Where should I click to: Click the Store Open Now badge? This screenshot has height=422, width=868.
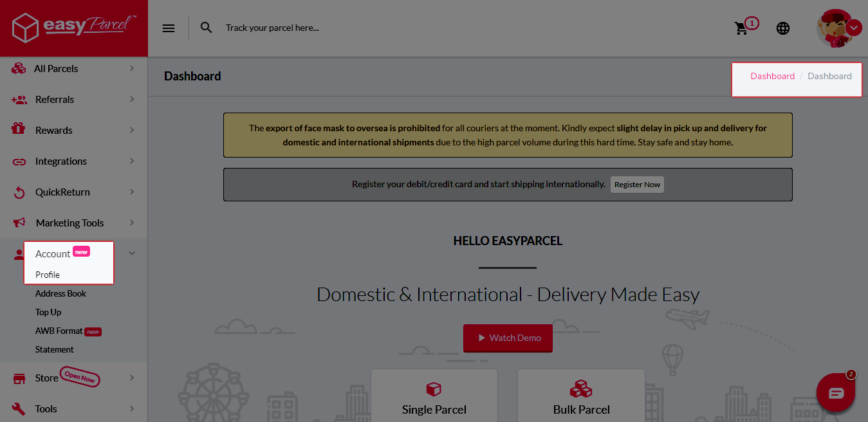coord(80,377)
